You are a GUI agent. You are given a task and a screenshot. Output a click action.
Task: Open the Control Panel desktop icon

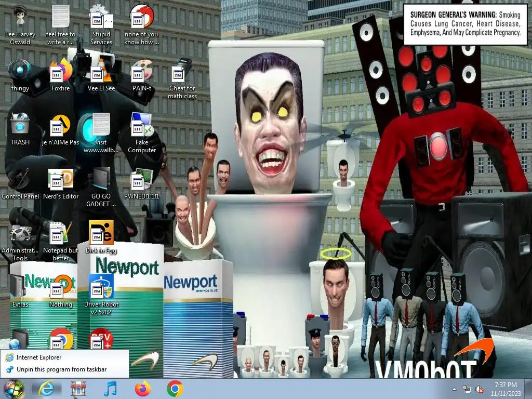point(20,183)
